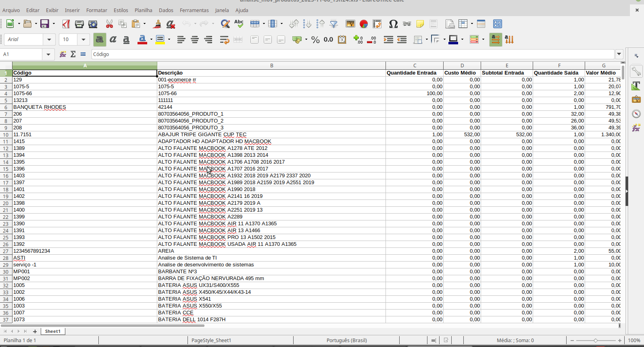Insert special character Omega
The height and width of the screenshot is (347, 644).
click(394, 24)
